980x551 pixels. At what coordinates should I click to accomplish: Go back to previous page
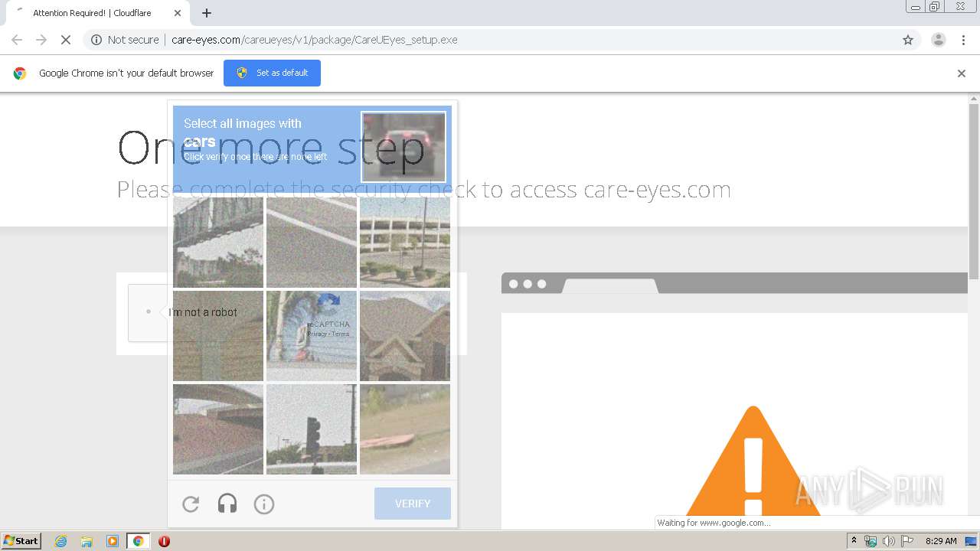(x=17, y=40)
